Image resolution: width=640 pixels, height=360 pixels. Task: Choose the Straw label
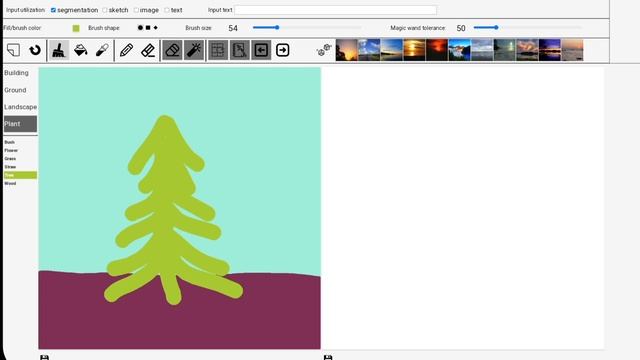click(x=10, y=167)
